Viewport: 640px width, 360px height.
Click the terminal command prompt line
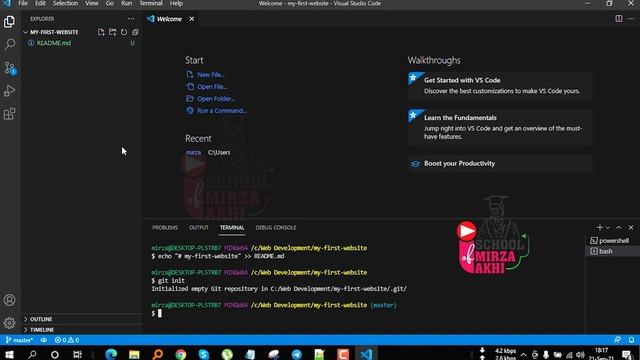[156, 313]
